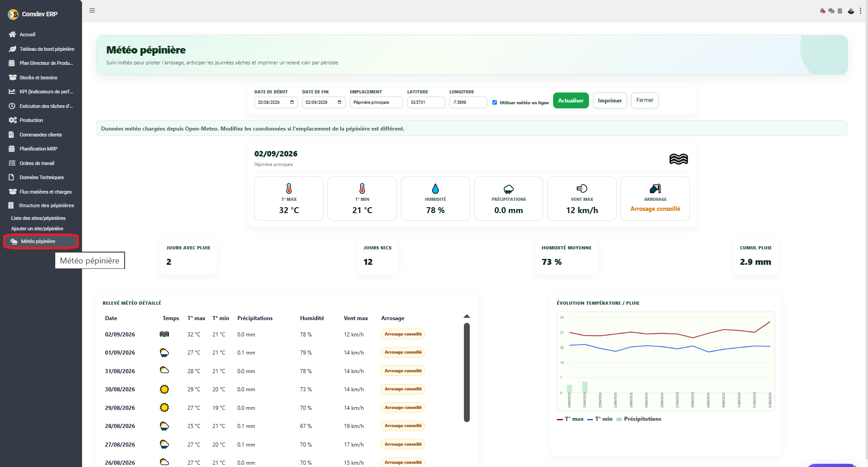The image size is (868, 467).
Task: Click the Comdev ERP logo
Action: [x=13, y=15]
